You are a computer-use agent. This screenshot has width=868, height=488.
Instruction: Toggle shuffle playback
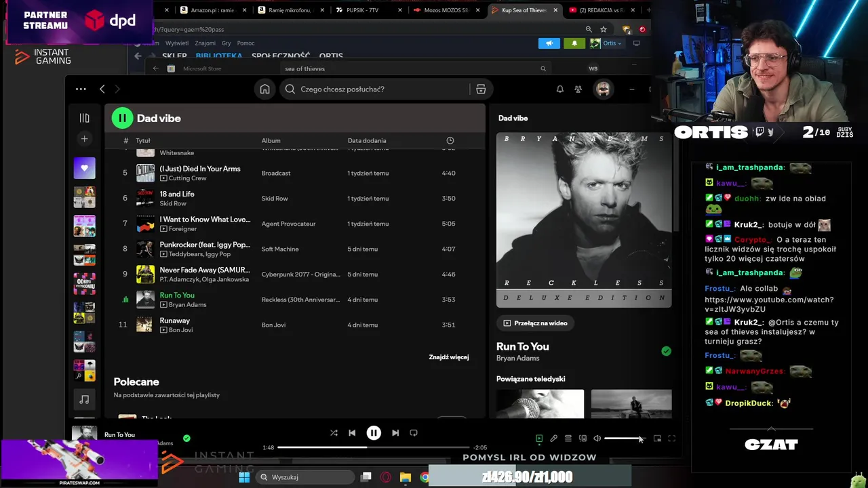coord(334,433)
